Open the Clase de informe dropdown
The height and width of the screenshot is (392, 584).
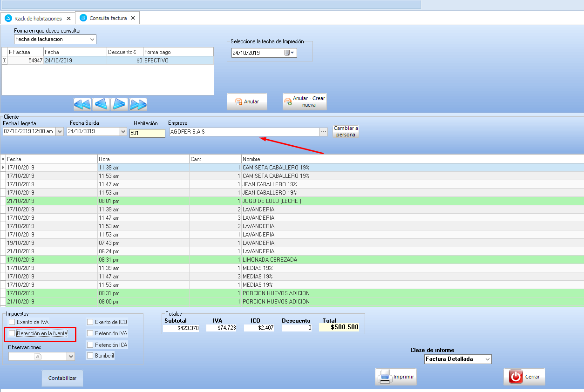click(487, 359)
